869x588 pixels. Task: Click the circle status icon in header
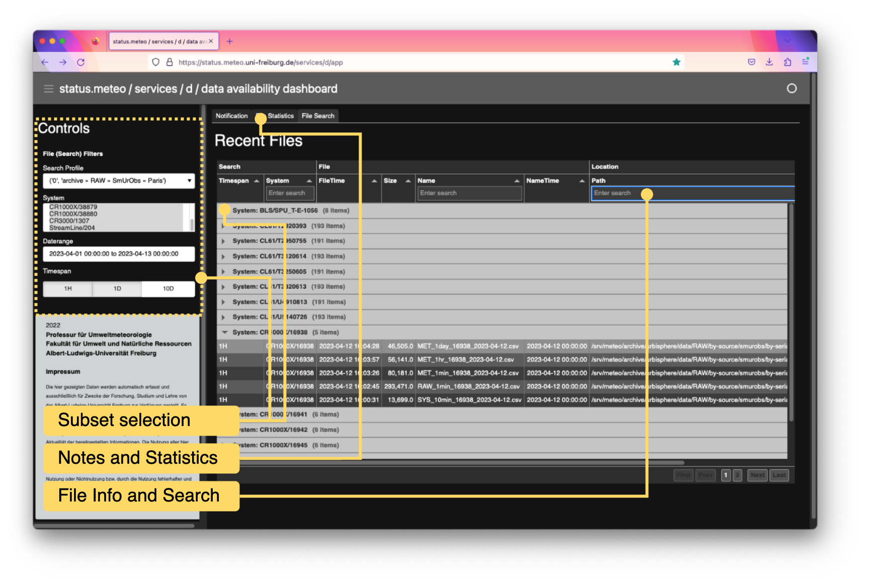tap(791, 89)
